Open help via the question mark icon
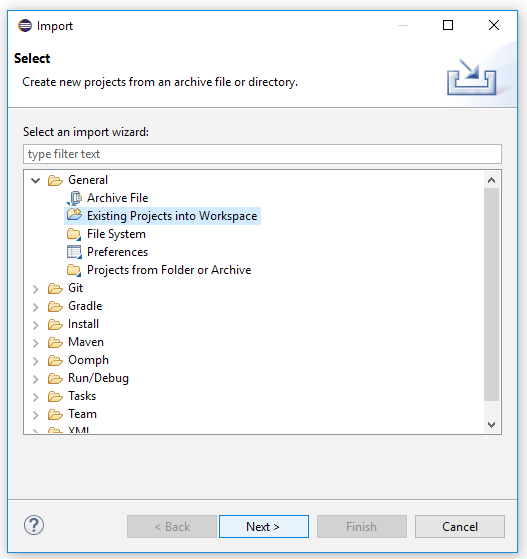 click(34, 525)
